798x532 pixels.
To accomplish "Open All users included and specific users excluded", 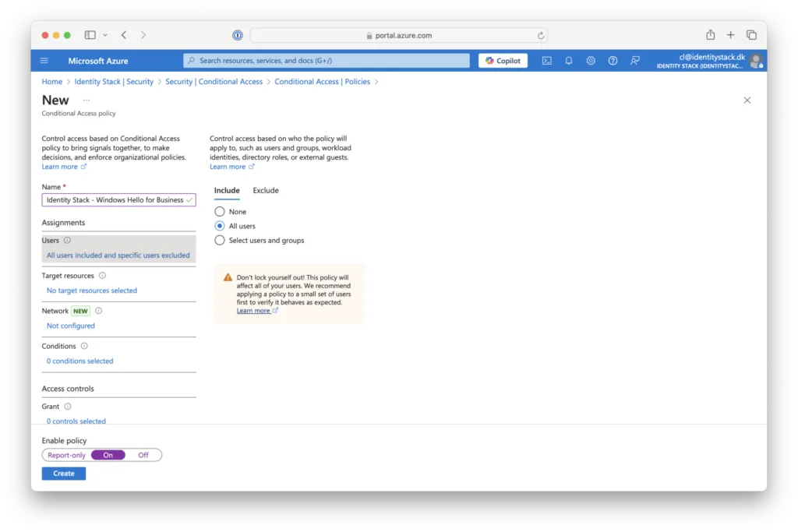I will (118, 255).
